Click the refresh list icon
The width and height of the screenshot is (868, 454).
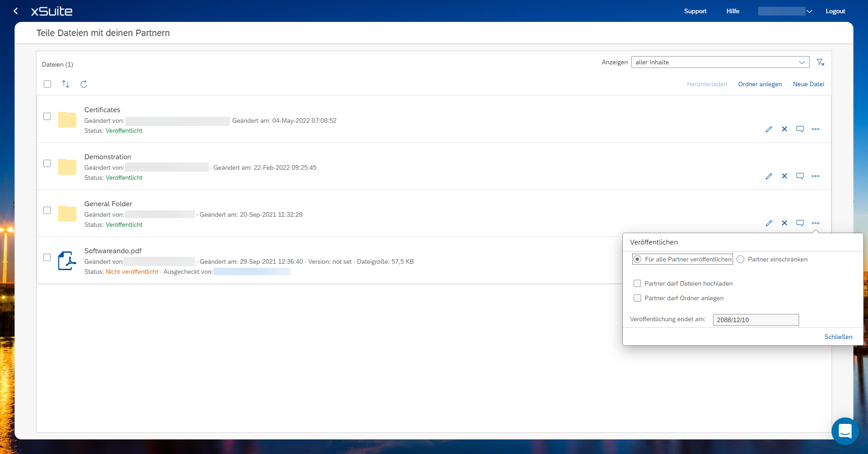84,84
